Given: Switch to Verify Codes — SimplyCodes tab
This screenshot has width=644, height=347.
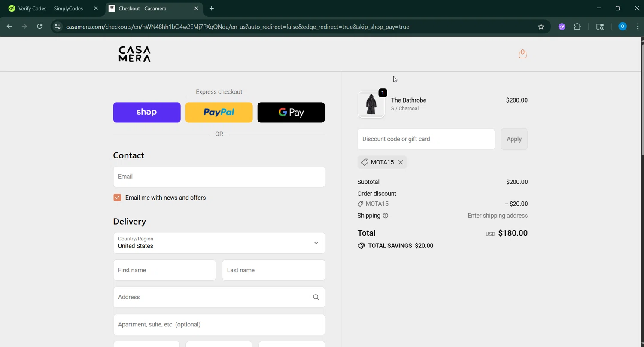Looking at the screenshot, I should coord(51,9).
